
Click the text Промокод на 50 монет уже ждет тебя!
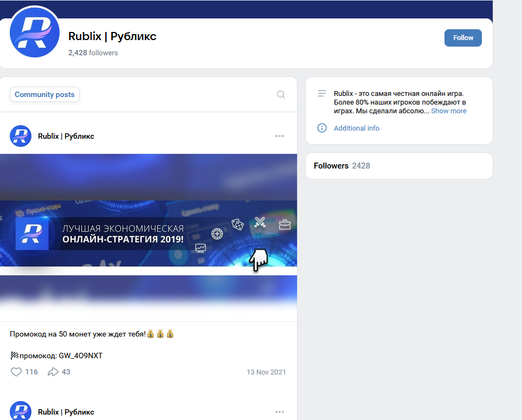click(78, 334)
